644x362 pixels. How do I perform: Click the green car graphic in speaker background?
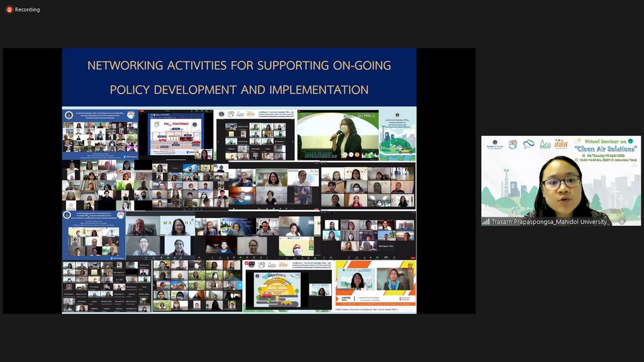[x=613, y=214]
